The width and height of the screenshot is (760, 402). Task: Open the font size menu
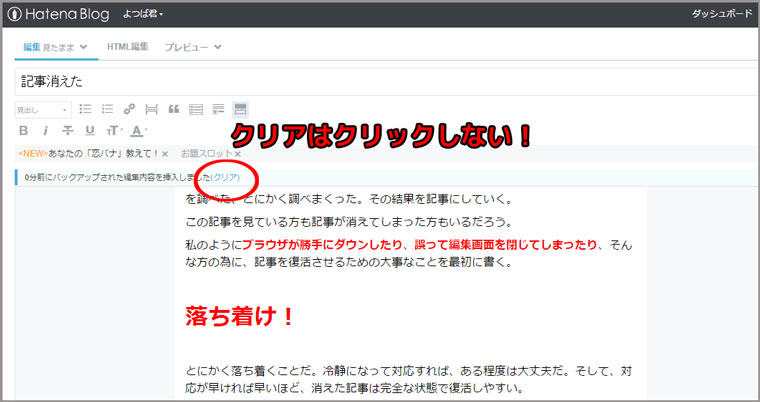tap(114, 130)
